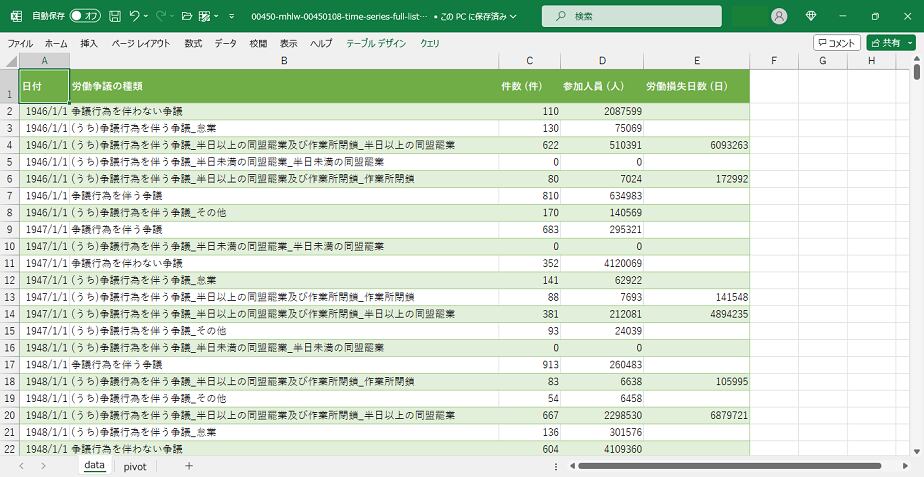The image size is (924, 477).
Task: Click the horizontal scrollbar thumb
Action: 728,466
